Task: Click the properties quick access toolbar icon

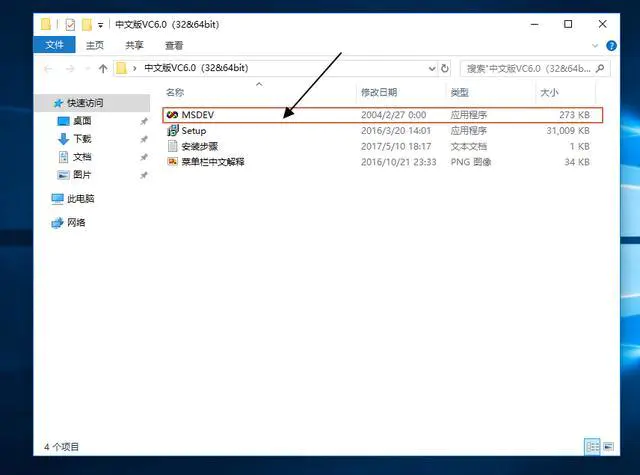Action: click(x=70, y=25)
